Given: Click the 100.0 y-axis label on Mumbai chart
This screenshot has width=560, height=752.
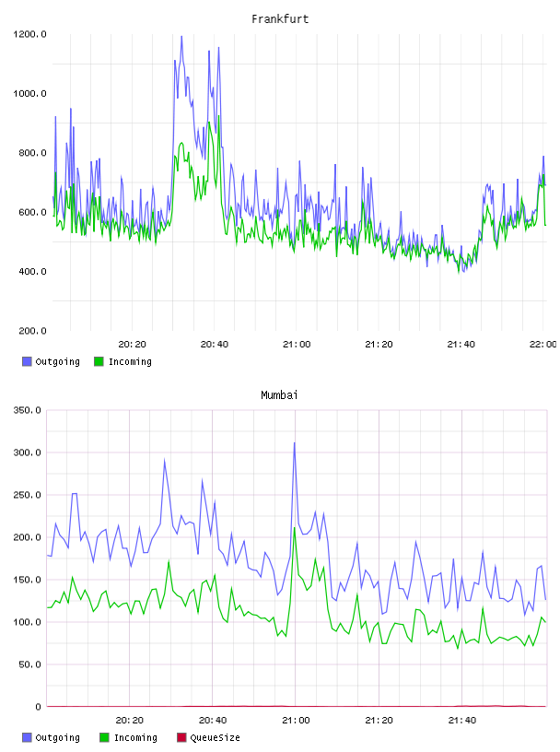Looking at the screenshot, I should pyautogui.click(x=27, y=622).
